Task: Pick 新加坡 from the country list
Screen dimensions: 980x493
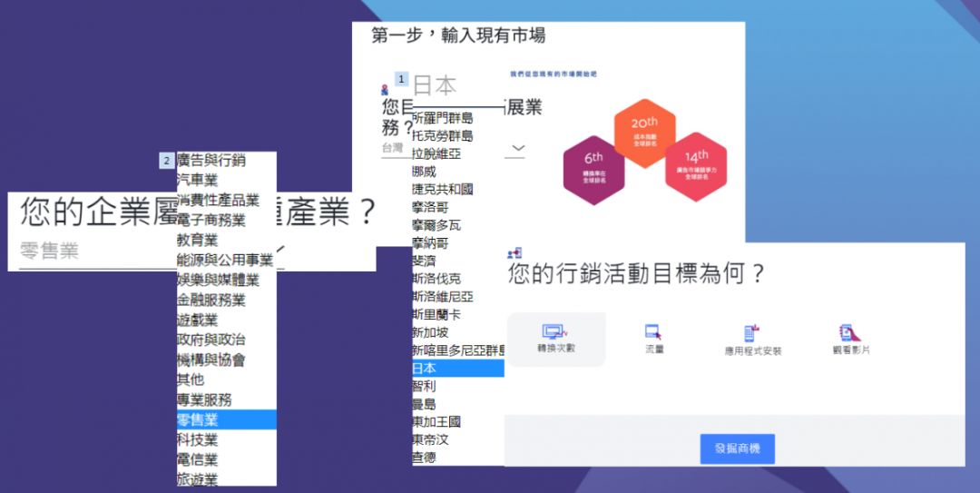Action: pyautogui.click(x=431, y=332)
